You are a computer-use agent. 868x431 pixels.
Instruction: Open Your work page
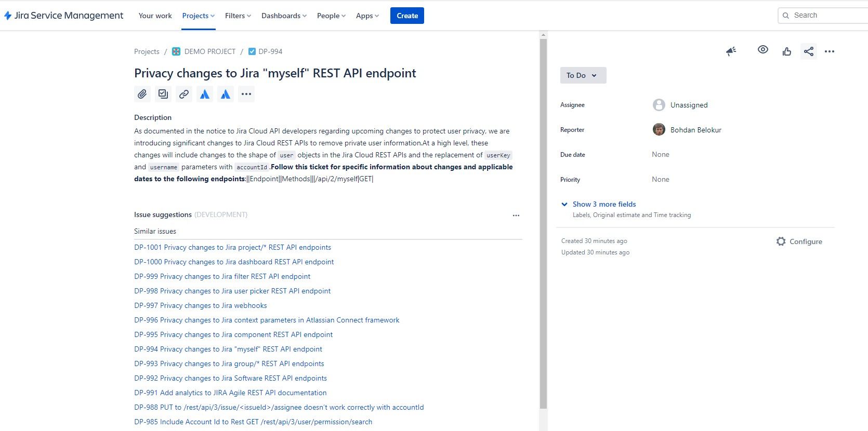pyautogui.click(x=155, y=16)
